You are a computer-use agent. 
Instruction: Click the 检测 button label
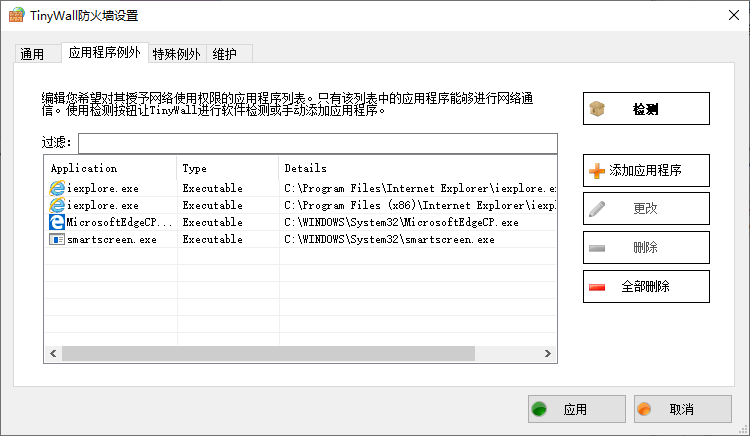tap(645, 109)
